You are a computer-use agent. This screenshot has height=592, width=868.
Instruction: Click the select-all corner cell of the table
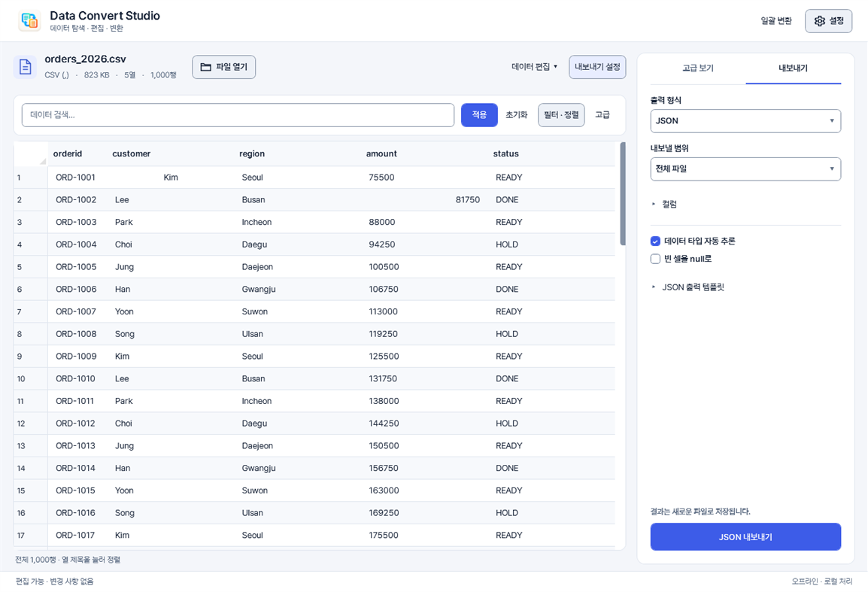(30, 154)
